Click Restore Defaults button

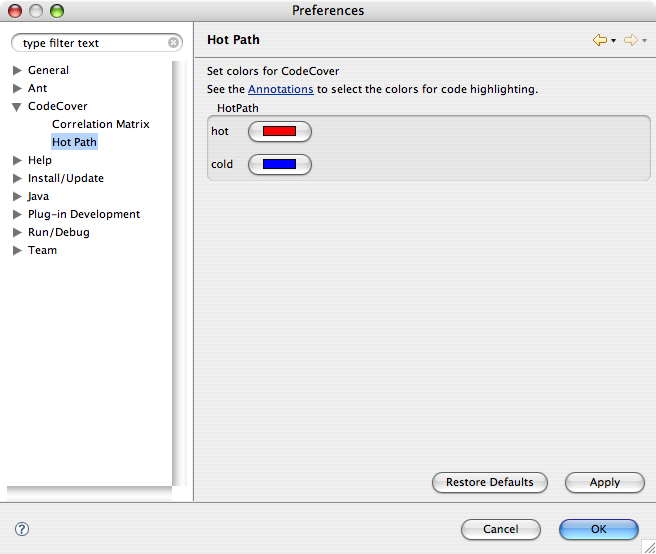(x=489, y=482)
